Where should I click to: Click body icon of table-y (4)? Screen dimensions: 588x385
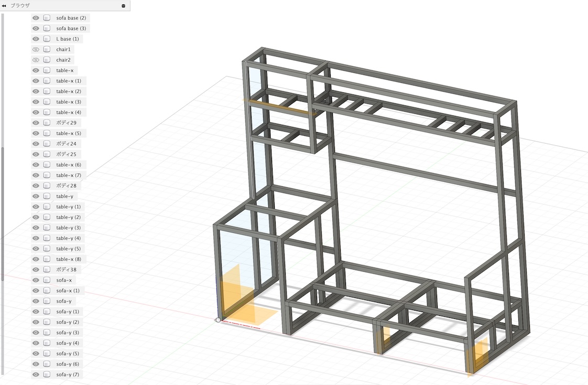[x=47, y=238]
